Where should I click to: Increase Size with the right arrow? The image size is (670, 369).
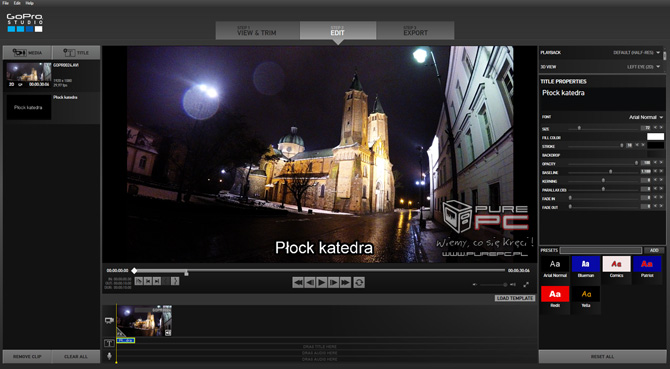click(661, 128)
